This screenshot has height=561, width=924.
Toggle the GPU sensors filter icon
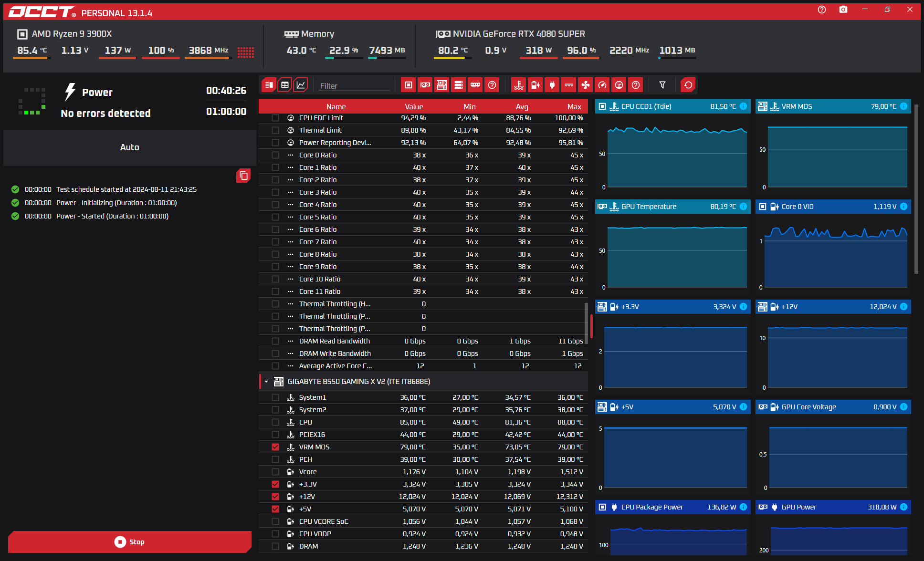(425, 85)
